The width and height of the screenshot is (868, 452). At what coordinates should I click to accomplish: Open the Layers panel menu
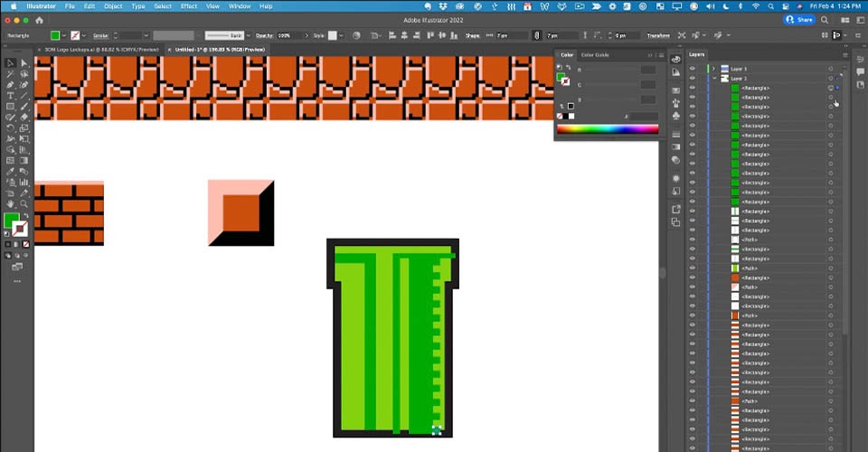pyautogui.click(x=844, y=55)
